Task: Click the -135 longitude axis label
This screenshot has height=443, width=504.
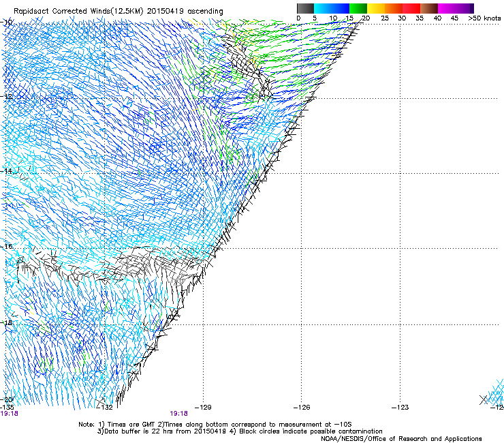Action: coord(7,408)
